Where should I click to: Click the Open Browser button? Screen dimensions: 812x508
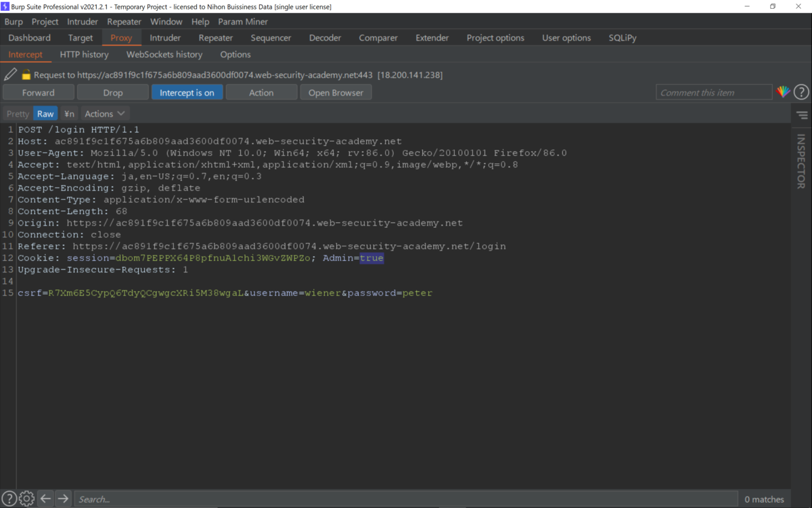pos(336,93)
